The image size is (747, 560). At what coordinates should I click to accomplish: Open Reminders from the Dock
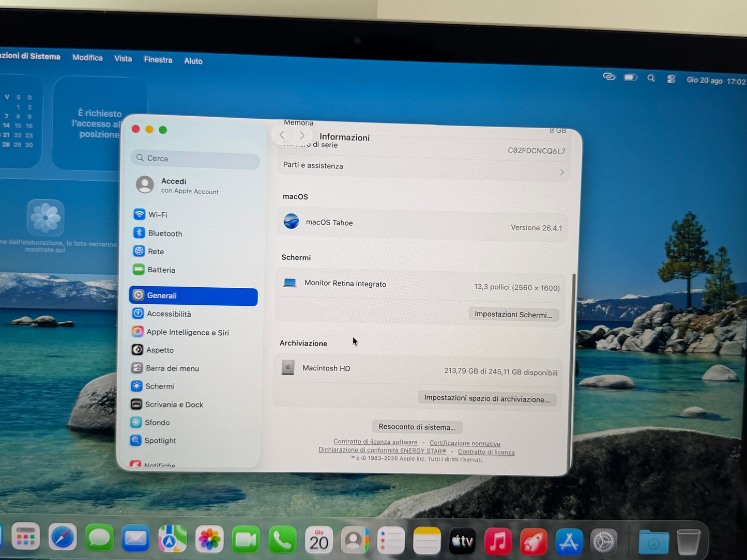pyautogui.click(x=391, y=541)
